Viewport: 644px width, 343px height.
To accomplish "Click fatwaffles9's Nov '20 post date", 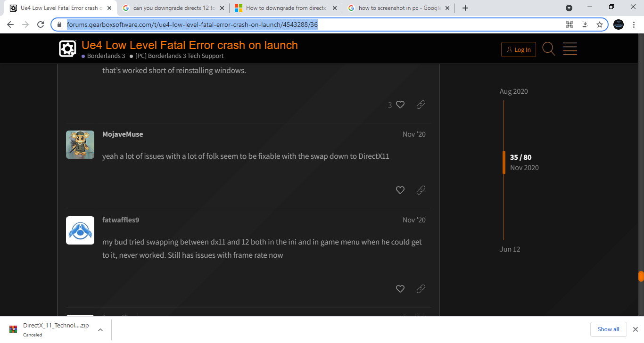I will tap(414, 220).
